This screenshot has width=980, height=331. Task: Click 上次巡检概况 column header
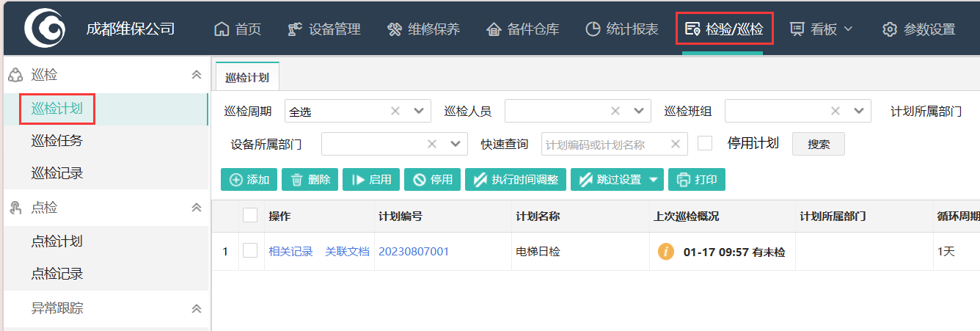(687, 217)
